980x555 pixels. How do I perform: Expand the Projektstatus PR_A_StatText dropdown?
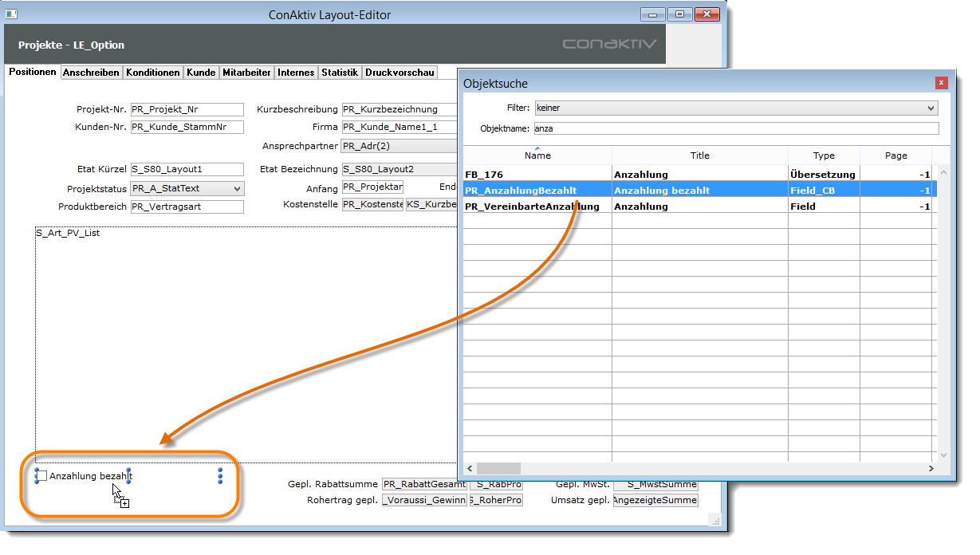click(237, 189)
